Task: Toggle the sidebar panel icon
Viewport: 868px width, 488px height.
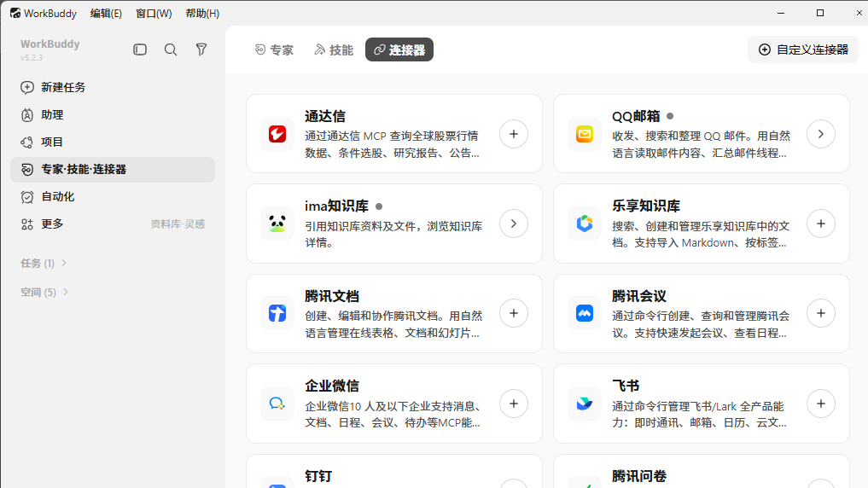Action: [140, 49]
